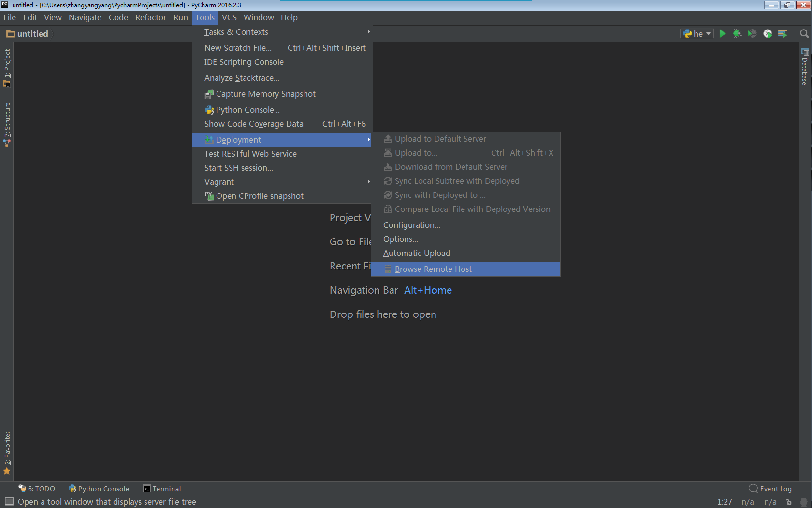Screen dimensions: 812x508
Task: Launch Python Console... from Tools menu
Action: click(282, 110)
